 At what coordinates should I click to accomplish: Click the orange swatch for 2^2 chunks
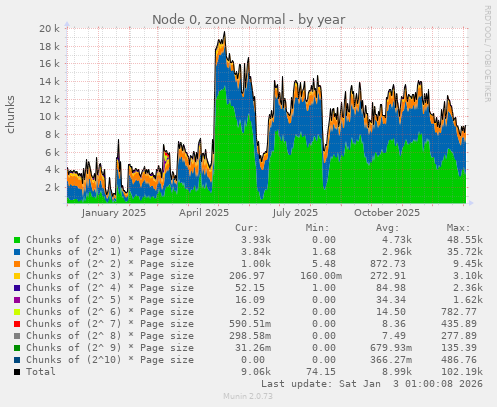coord(17,264)
